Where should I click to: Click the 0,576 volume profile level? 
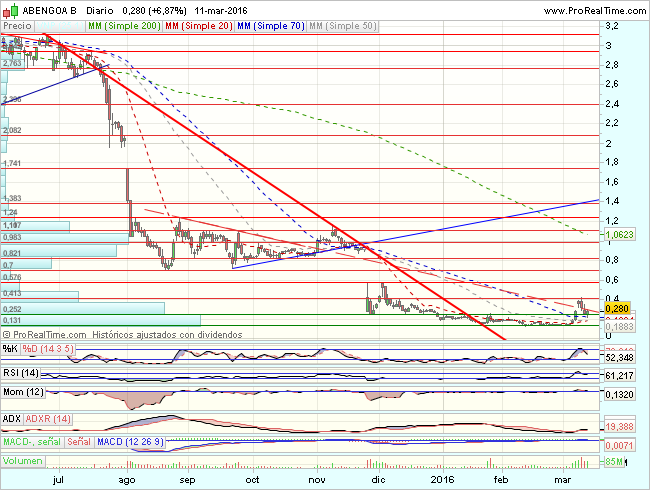click(x=12, y=277)
